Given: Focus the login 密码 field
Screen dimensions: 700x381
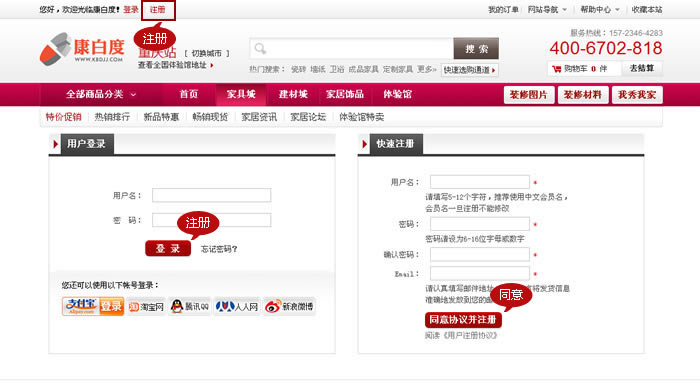Looking at the screenshot, I should click(212, 220).
